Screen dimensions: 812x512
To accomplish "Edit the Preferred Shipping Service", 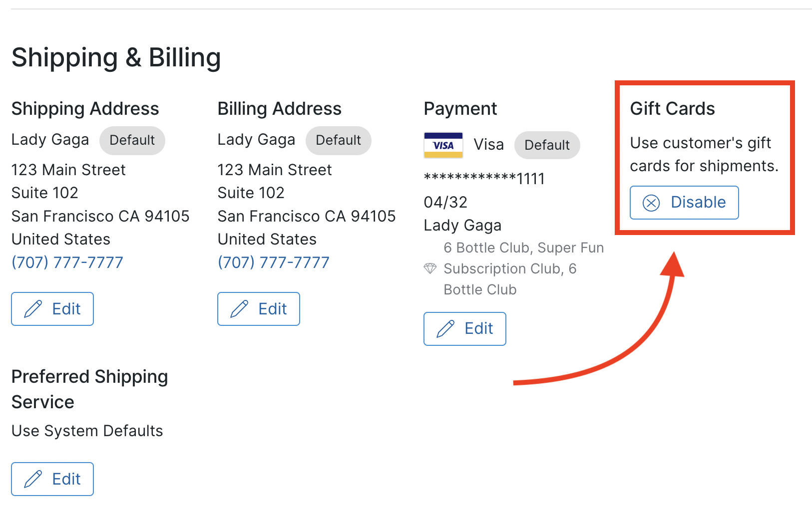I will click(x=52, y=479).
